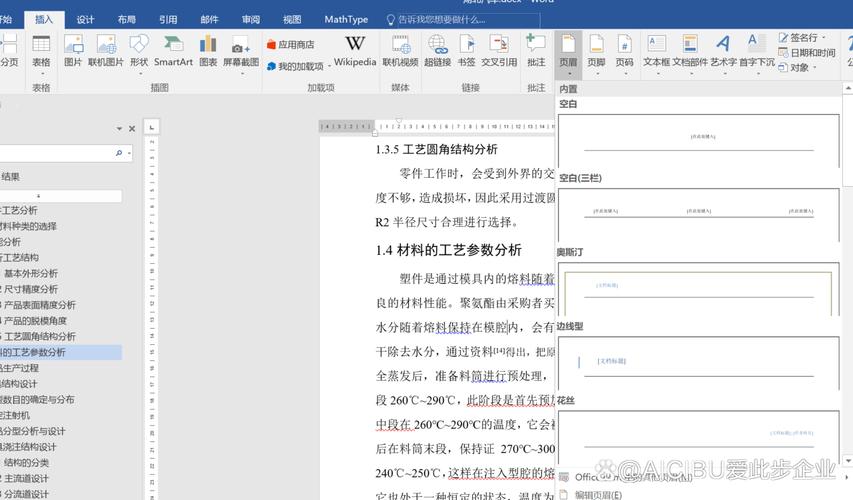Switch to the 设计 tab

click(85, 20)
